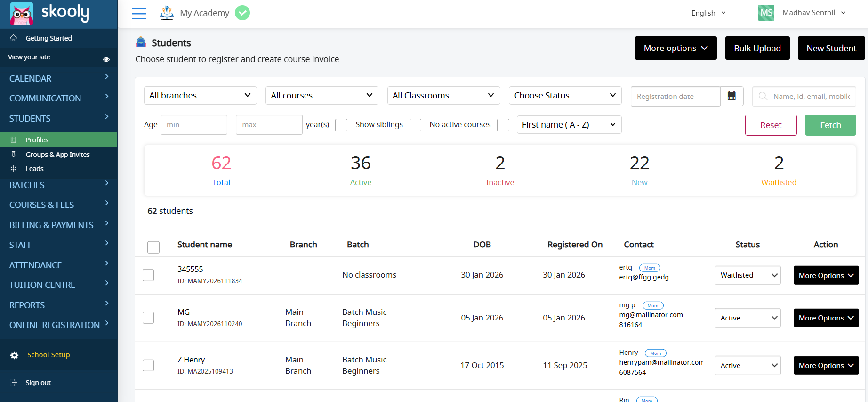868x402 pixels.
Task: Click the New Student button
Action: tap(831, 48)
